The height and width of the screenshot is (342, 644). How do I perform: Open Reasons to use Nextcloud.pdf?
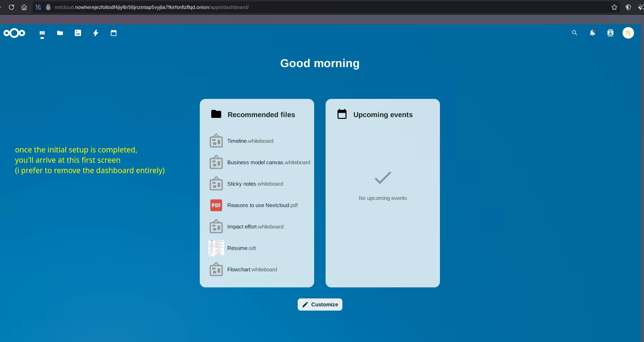pyautogui.click(x=262, y=205)
